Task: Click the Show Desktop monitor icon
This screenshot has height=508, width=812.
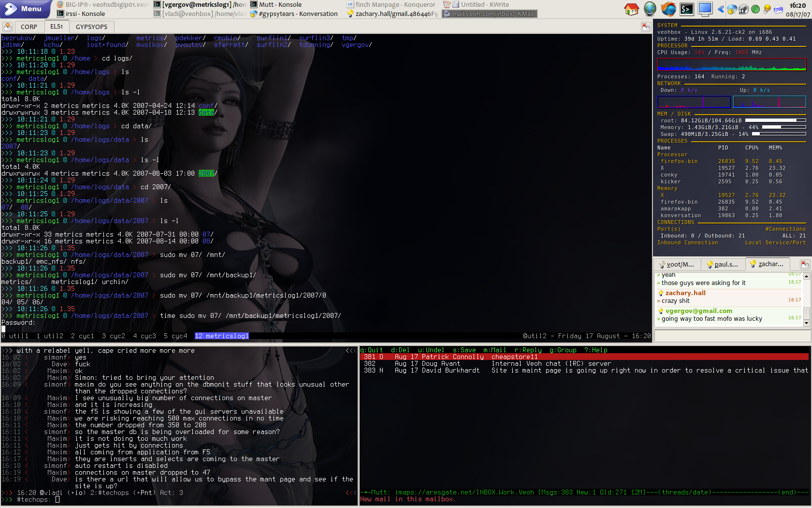Action: pyautogui.click(x=705, y=9)
